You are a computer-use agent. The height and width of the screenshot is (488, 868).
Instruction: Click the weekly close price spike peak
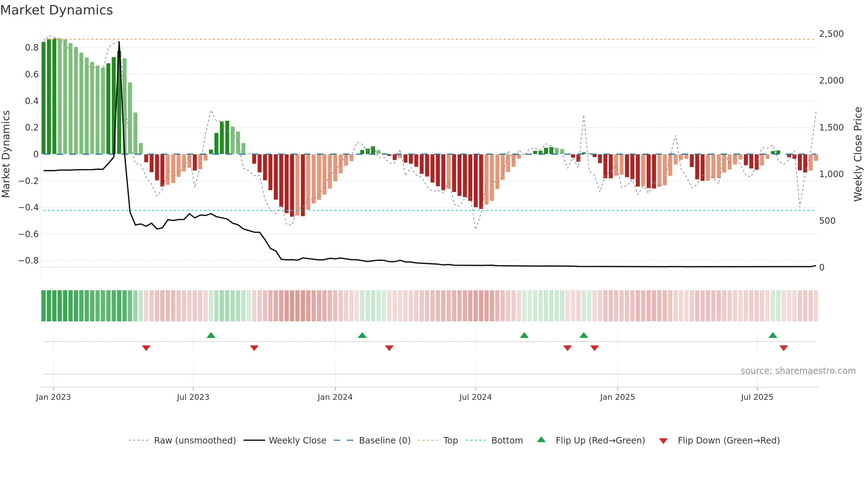(x=119, y=42)
